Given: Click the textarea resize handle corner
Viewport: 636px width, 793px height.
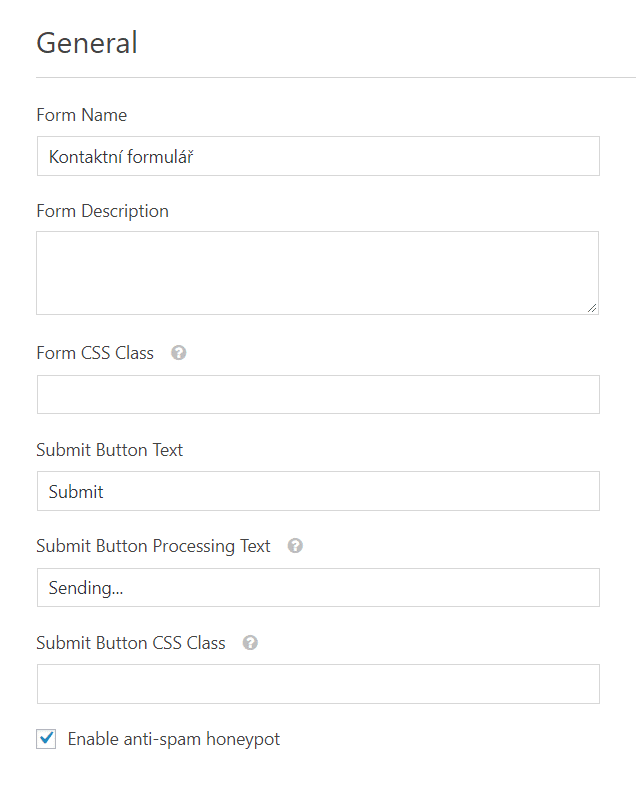Looking at the screenshot, I should (x=592, y=308).
